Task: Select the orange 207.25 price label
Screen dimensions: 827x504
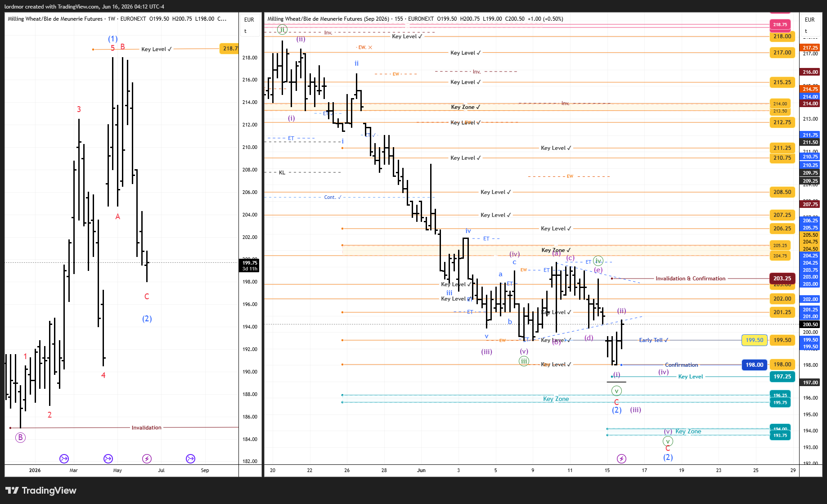Action: (x=782, y=215)
